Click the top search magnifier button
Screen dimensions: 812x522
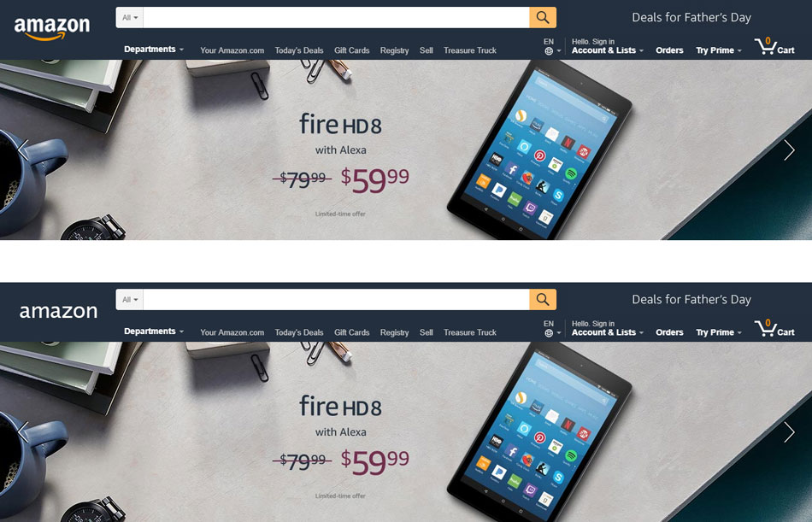pyautogui.click(x=543, y=18)
